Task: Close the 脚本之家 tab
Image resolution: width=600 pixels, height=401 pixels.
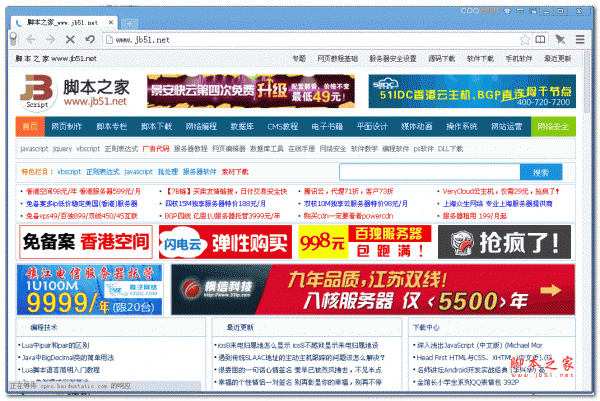Action: 111,23
